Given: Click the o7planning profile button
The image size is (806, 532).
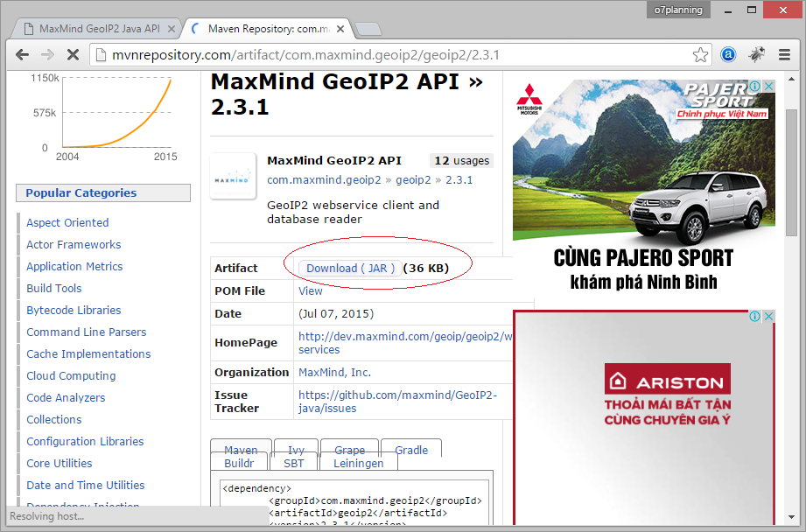Looking at the screenshot, I should pos(678,10).
